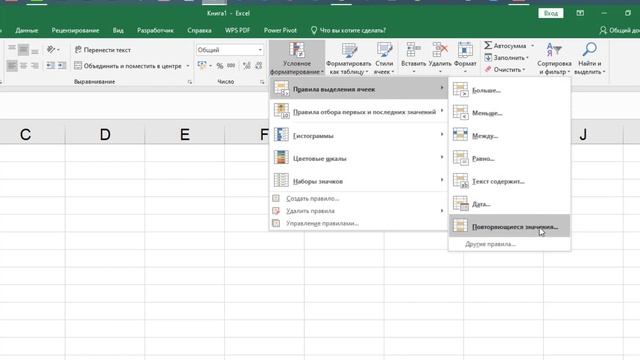
Task: Choose the Equal To (Равно...) rule
Action: (x=509, y=158)
